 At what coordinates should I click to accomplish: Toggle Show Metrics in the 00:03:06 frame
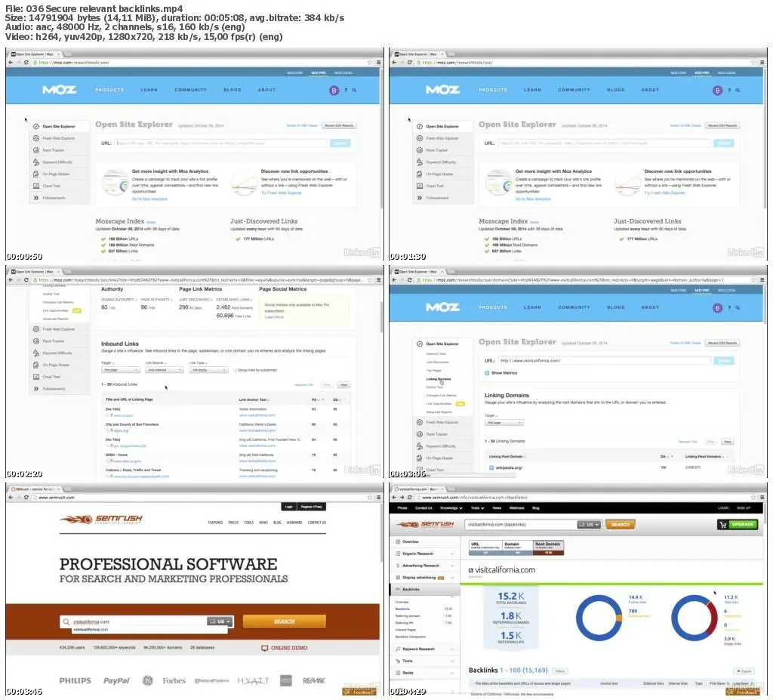point(487,373)
